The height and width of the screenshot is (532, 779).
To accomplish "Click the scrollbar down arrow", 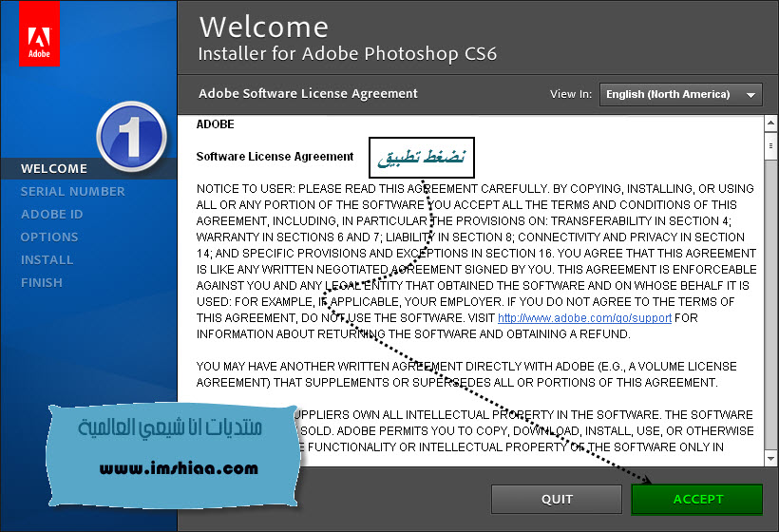I will [770, 459].
